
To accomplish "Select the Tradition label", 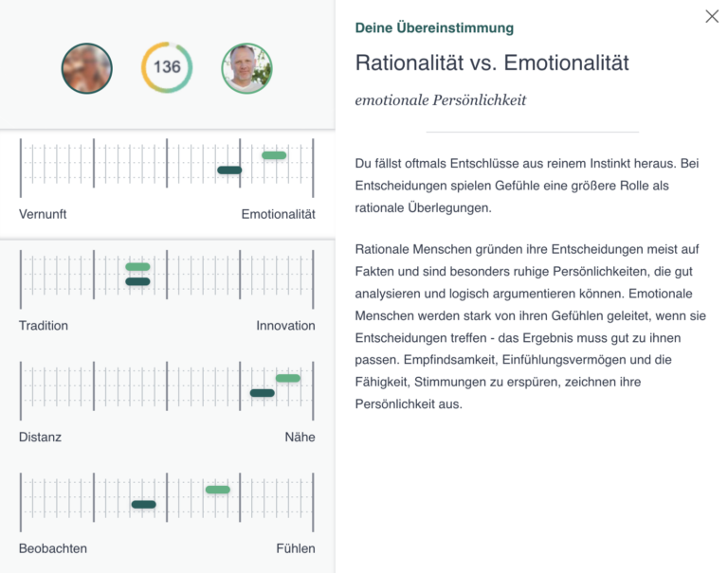I will (x=44, y=326).
